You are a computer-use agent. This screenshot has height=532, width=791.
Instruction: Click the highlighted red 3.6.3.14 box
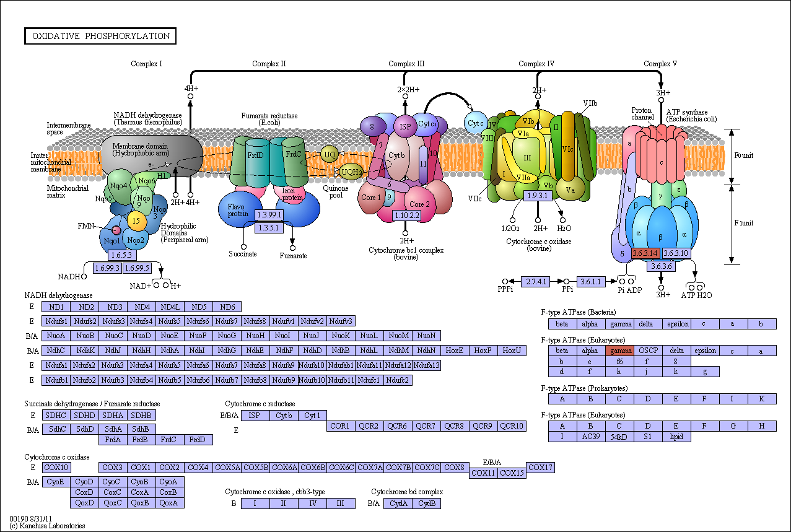[x=646, y=253]
